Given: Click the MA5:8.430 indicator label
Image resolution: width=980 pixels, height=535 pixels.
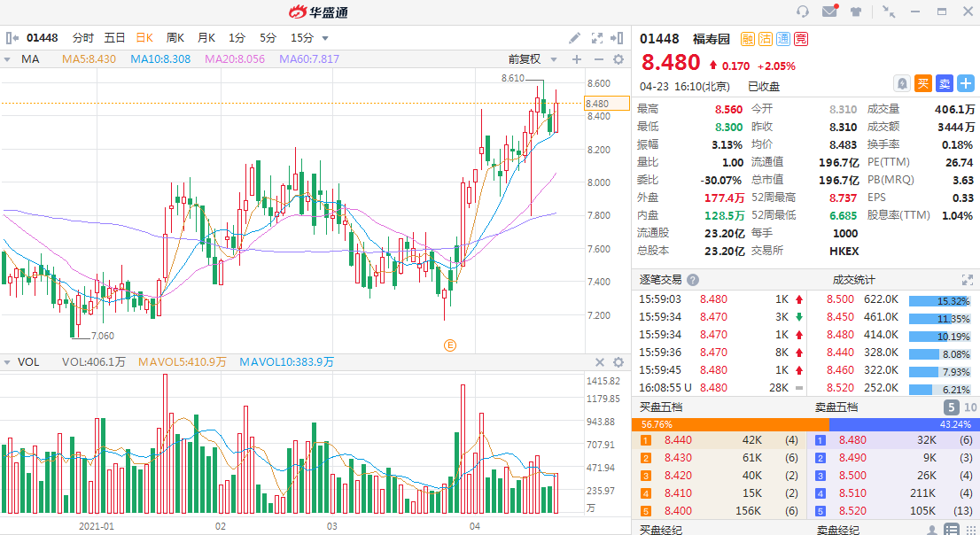Looking at the screenshot, I should (89, 59).
